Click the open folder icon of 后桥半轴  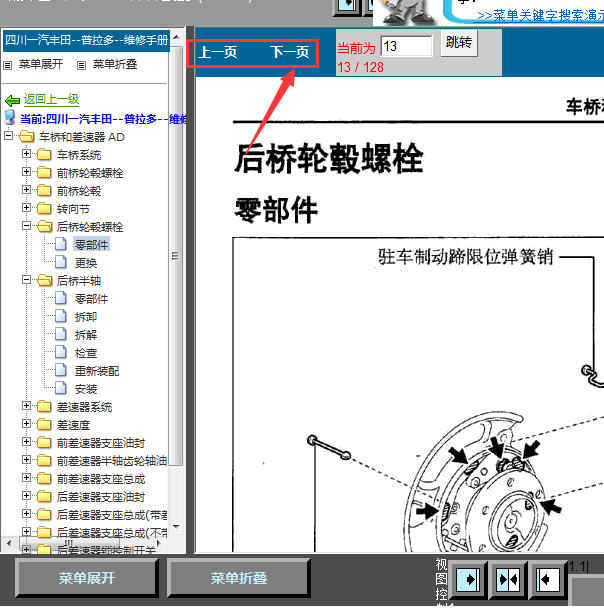coord(44,281)
